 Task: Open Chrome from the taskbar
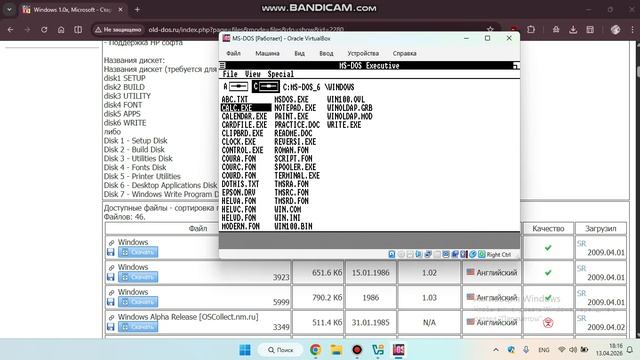tap(315, 350)
